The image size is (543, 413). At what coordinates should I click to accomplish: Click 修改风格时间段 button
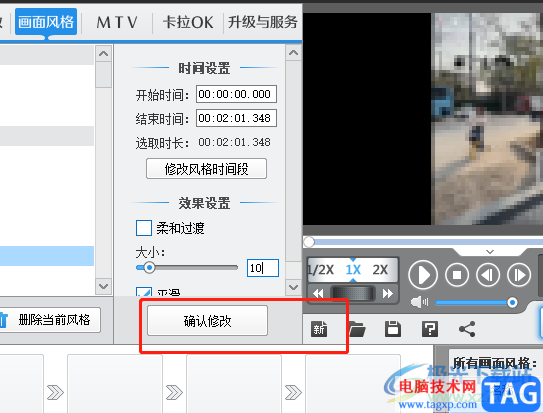coord(206,169)
